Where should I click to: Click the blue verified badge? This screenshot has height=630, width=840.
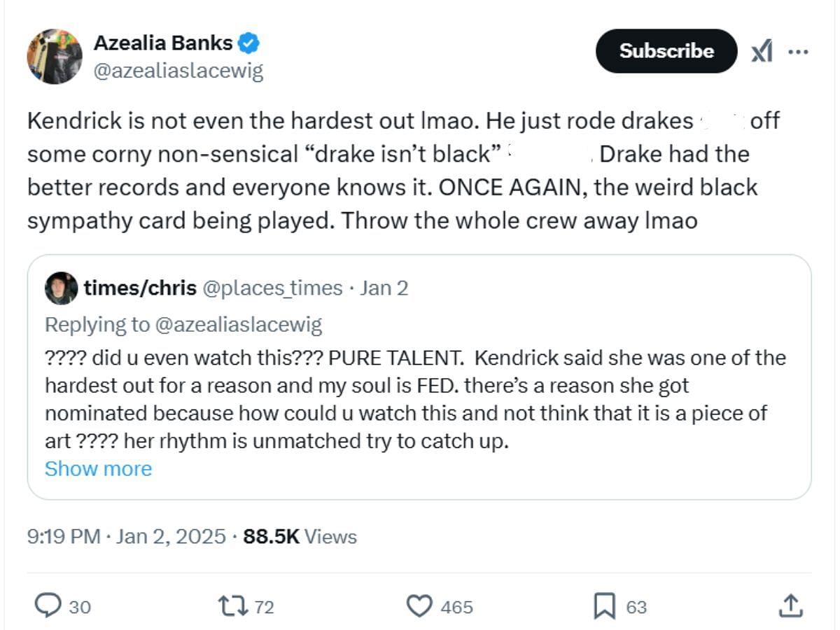[249, 43]
